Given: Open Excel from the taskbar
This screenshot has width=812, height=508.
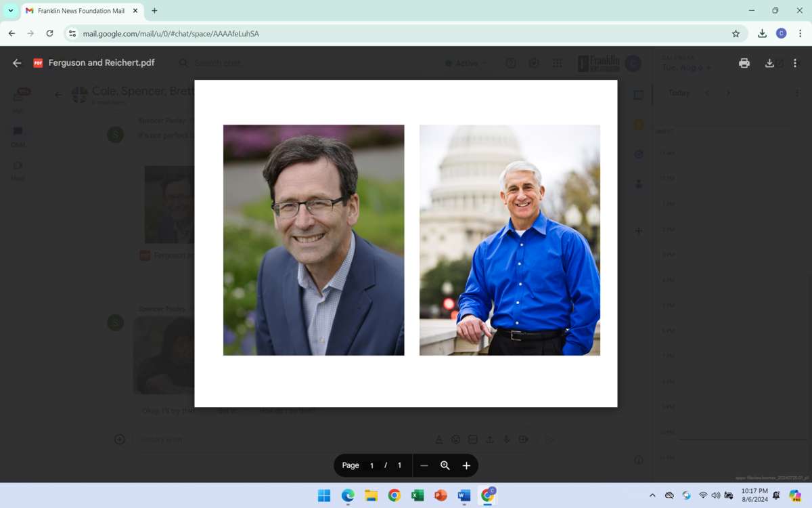Looking at the screenshot, I should point(418,496).
